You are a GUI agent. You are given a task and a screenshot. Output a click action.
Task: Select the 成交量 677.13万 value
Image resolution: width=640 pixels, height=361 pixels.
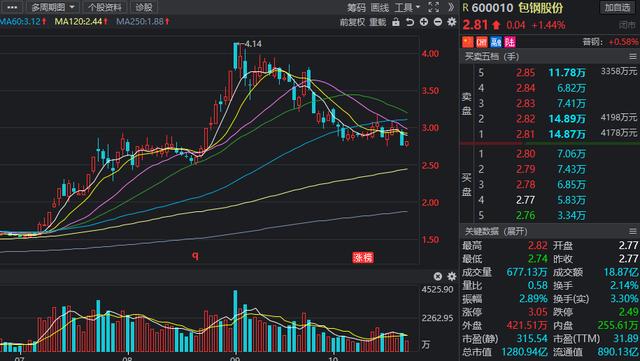[527, 272]
